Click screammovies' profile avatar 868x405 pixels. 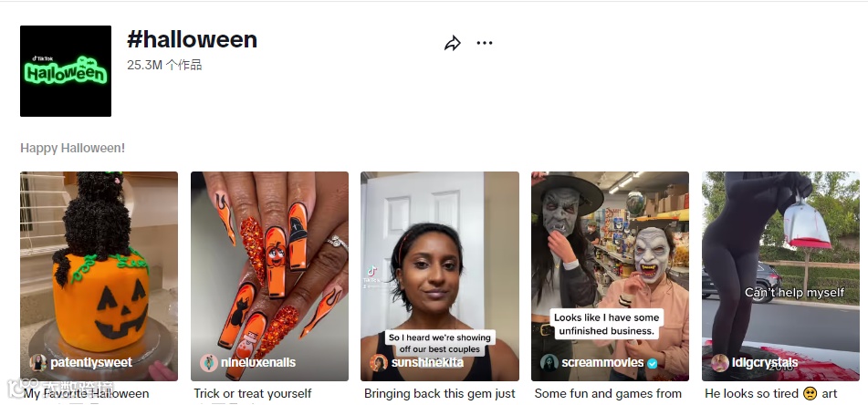point(549,363)
